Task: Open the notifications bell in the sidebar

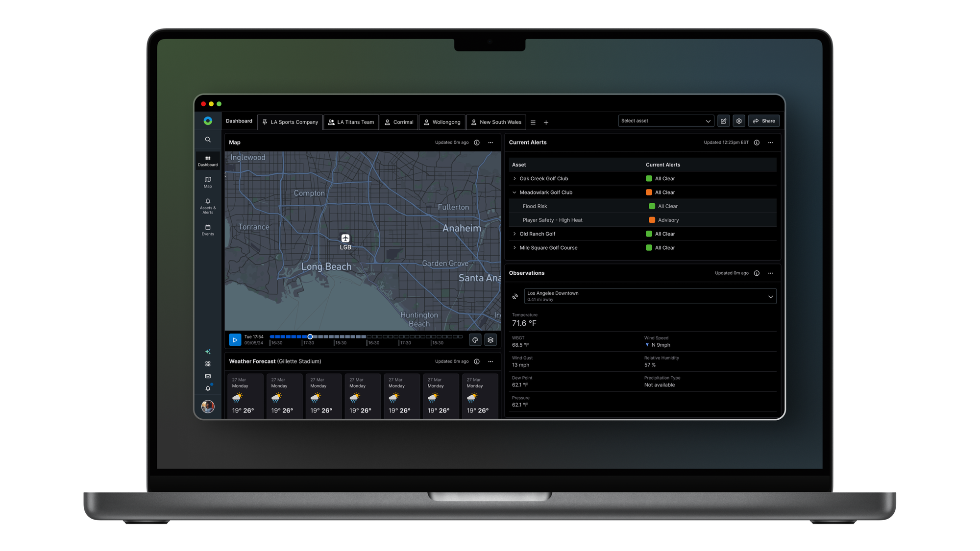Action: point(208,388)
